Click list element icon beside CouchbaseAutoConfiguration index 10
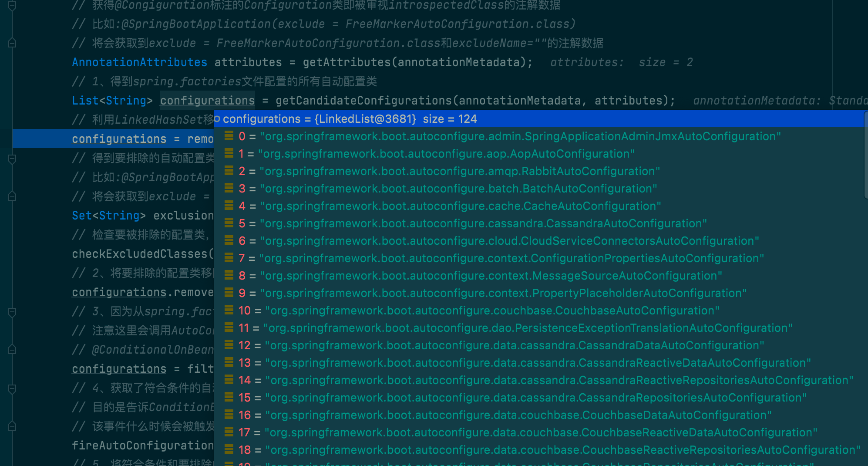868x466 pixels. click(x=229, y=310)
